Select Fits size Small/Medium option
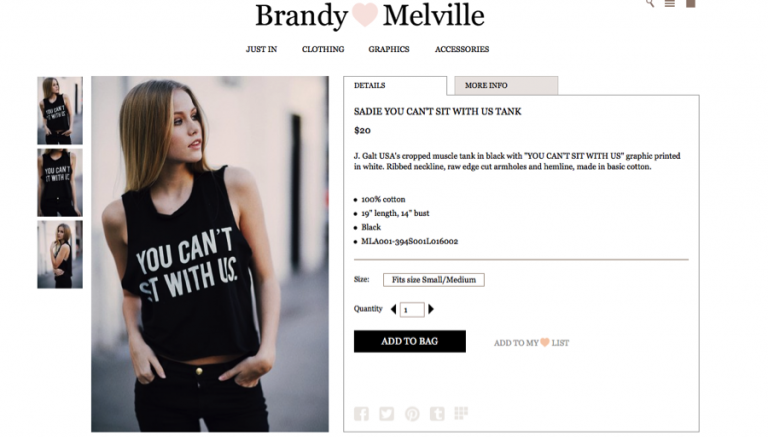768x438 pixels. [434, 280]
